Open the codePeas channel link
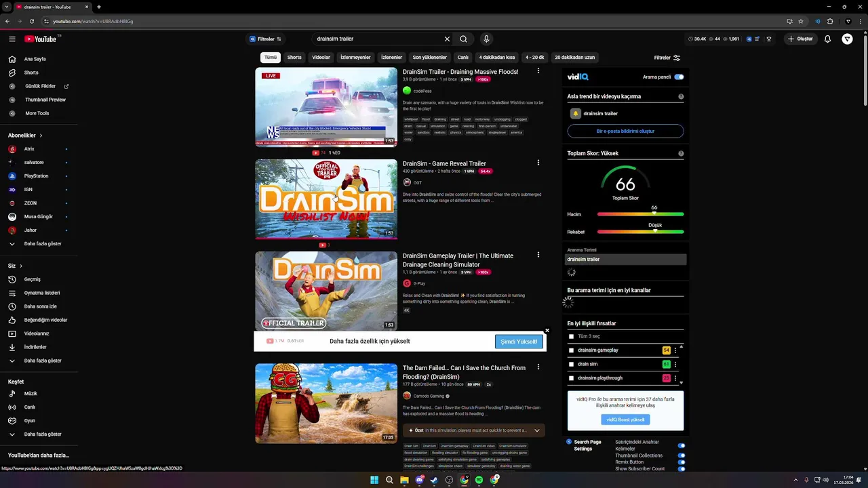868x488 pixels. click(422, 91)
